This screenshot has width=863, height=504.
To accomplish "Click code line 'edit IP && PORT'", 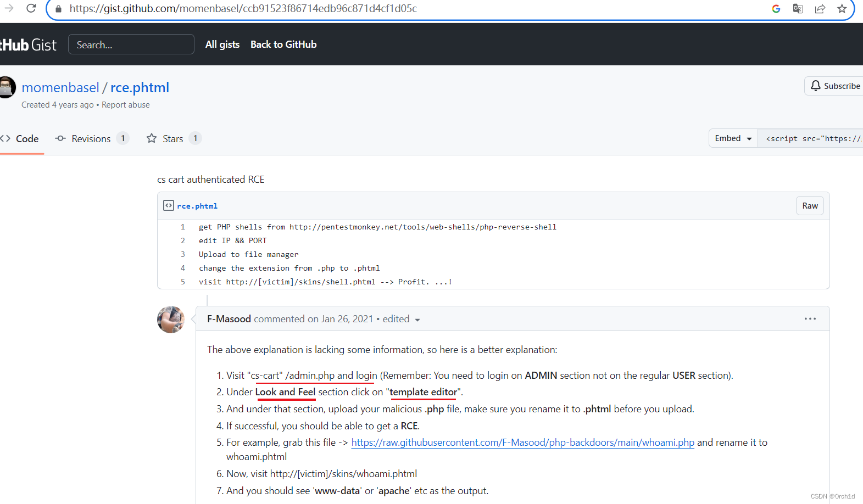I will click(233, 240).
